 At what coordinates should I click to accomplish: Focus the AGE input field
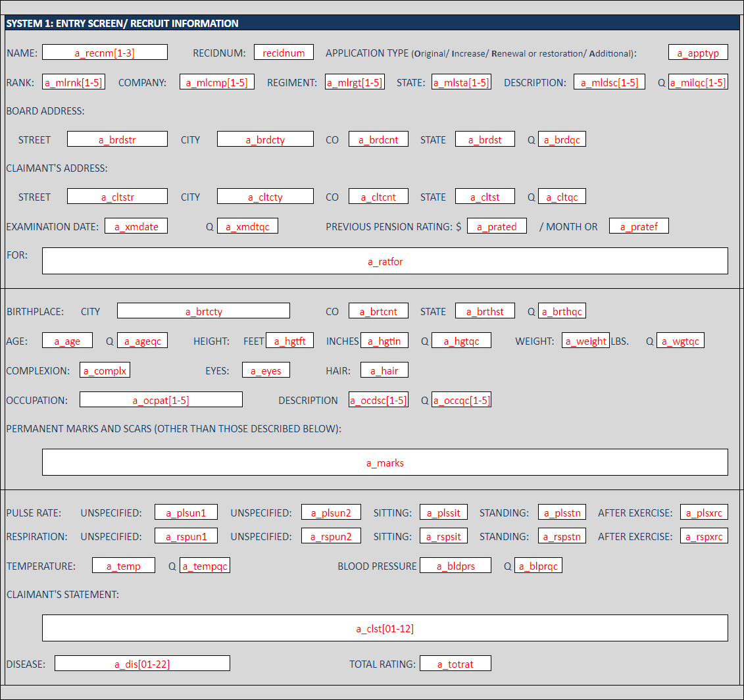pyautogui.click(x=67, y=341)
